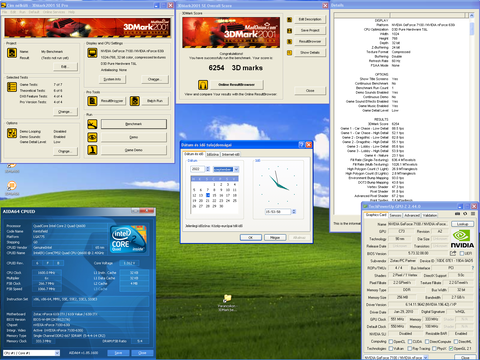The height and width of the screenshot is (360, 480).
Task: Click the help question mark in date dialog title
Action: [x=301, y=145]
